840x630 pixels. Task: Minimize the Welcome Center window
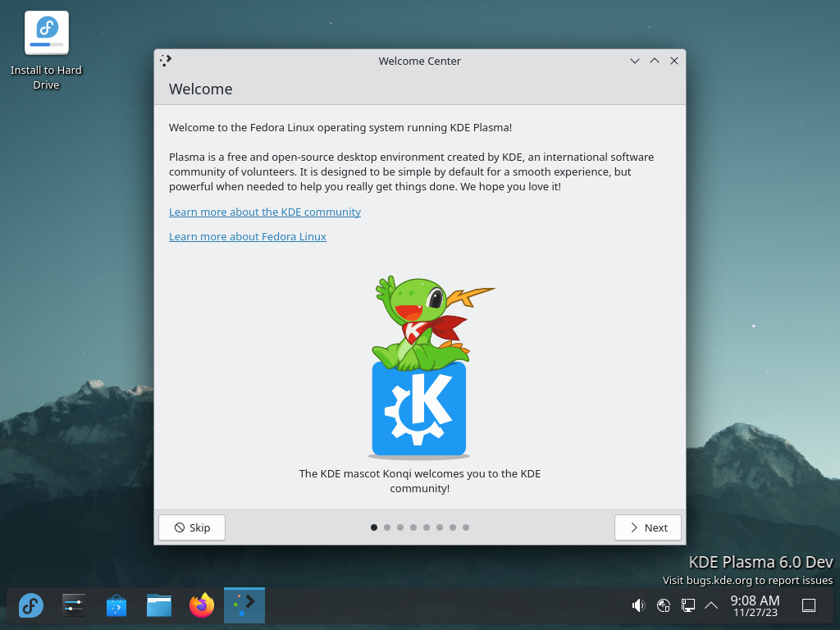coord(635,61)
